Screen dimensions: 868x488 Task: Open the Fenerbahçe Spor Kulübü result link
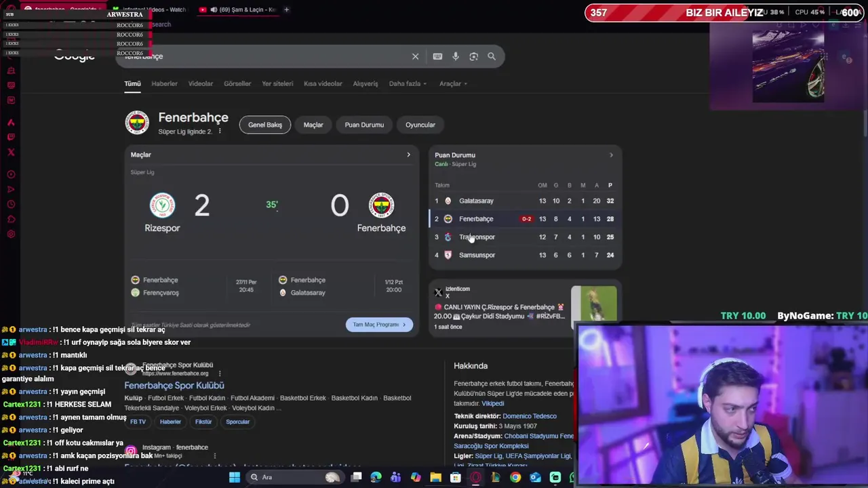tap(174, 386)
